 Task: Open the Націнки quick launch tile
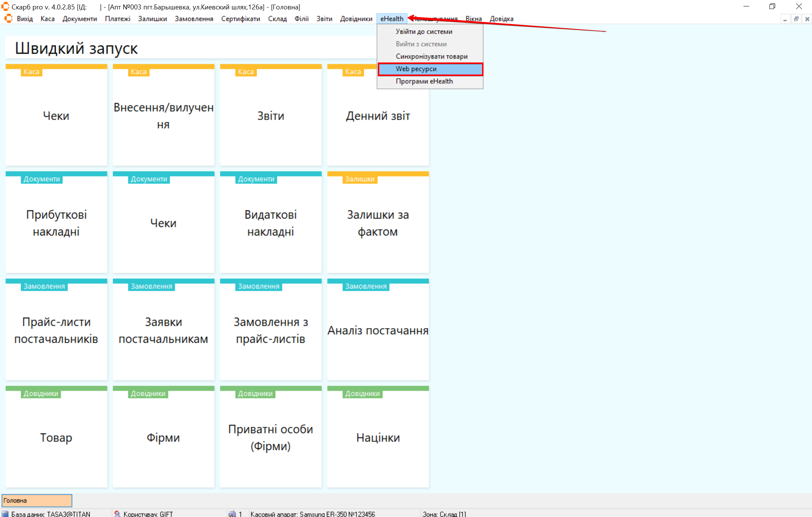pyautogui.click(x=378, y=437)
